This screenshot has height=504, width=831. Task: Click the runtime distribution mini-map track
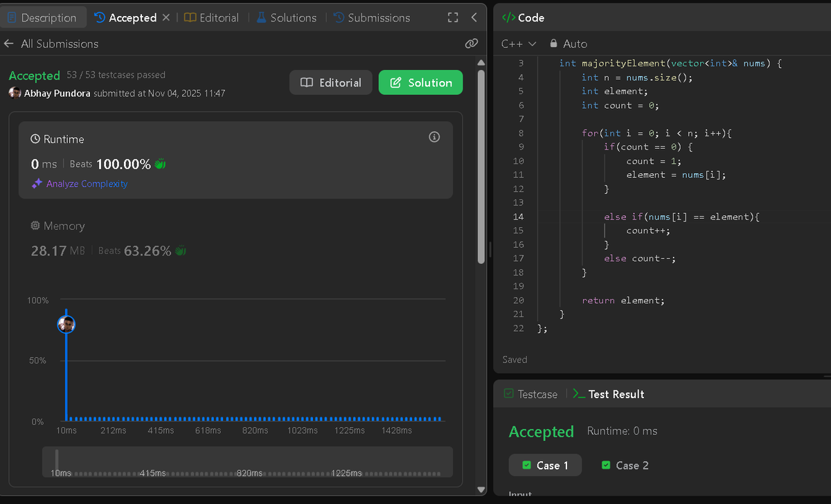[x=247, y=462]
